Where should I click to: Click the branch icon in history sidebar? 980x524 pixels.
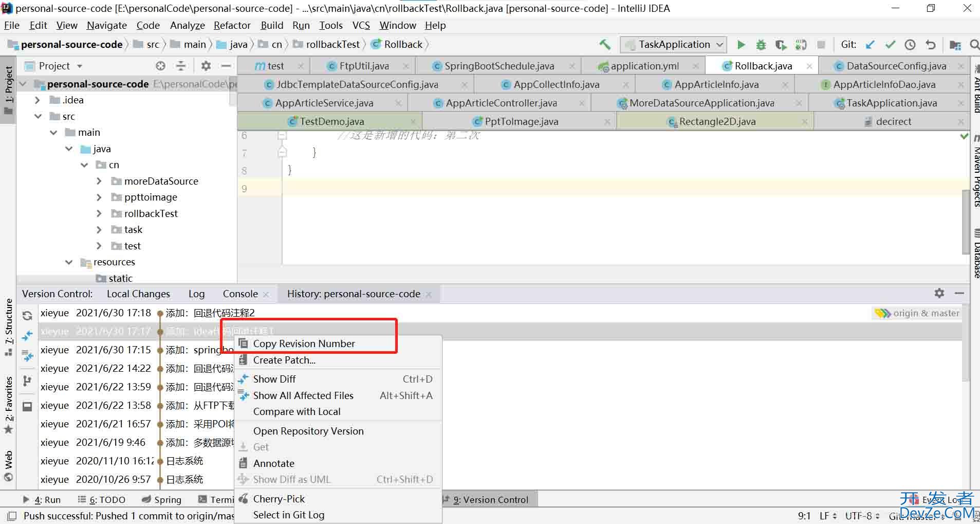[27, 381]
